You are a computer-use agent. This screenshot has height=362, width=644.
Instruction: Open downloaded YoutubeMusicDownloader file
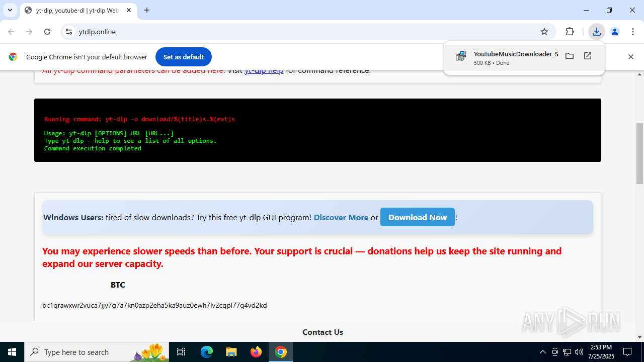click(516, 54)
